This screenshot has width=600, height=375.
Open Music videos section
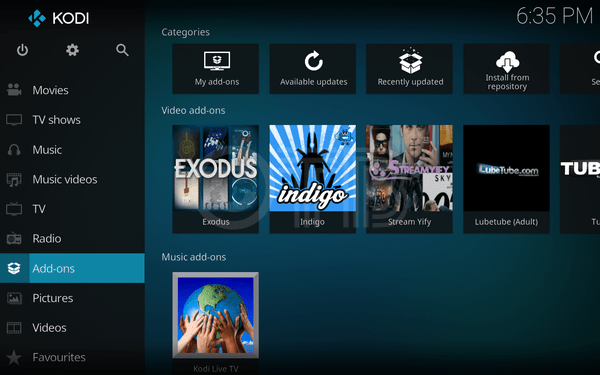[72, 179]
